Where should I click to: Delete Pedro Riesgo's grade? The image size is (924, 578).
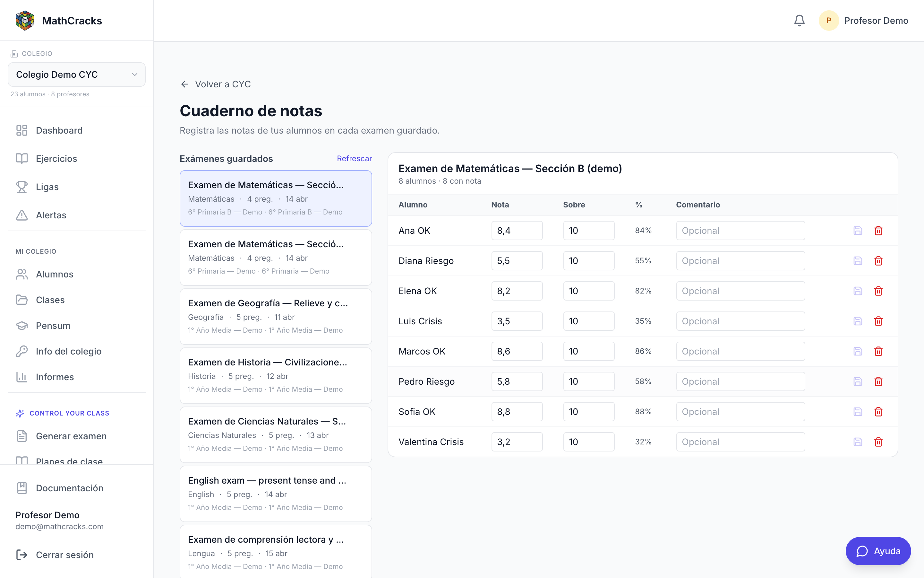(x=878, y=381)
